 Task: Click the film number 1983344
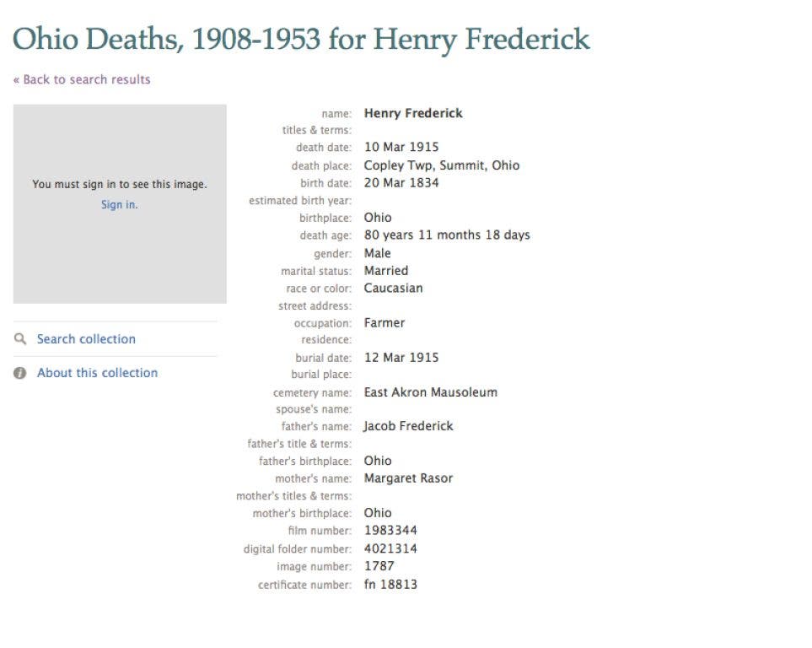coord(390,530)
